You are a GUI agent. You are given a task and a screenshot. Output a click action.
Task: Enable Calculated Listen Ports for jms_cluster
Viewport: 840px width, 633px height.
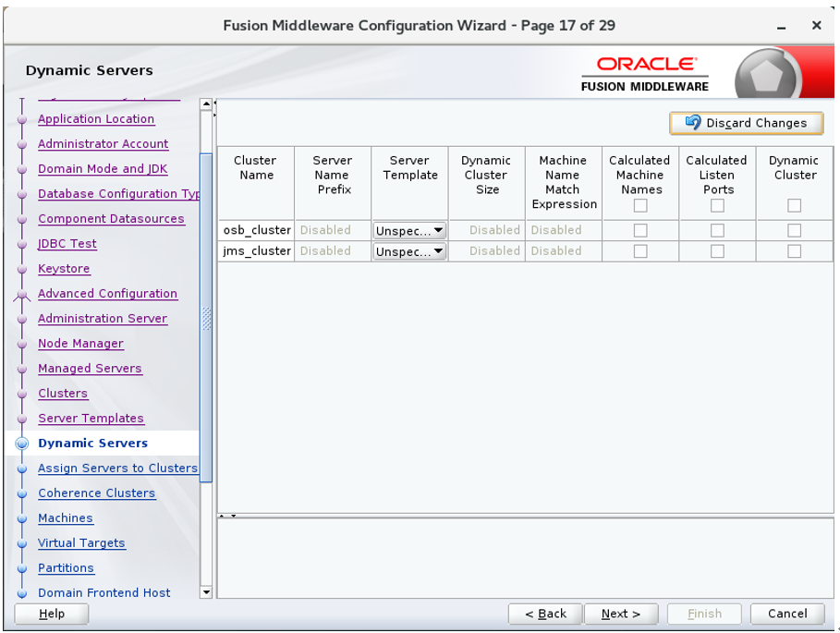tap(717, 251)
